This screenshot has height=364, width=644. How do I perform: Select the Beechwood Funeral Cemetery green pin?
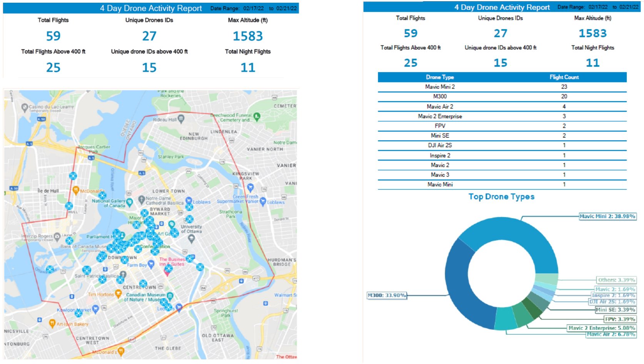pyautogui.click(x=257, y=116)
